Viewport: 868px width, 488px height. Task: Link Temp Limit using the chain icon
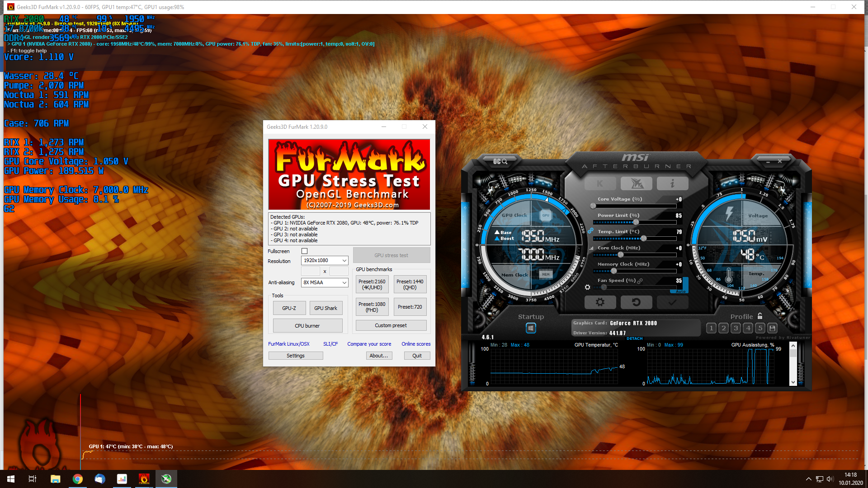pos(591,230)
